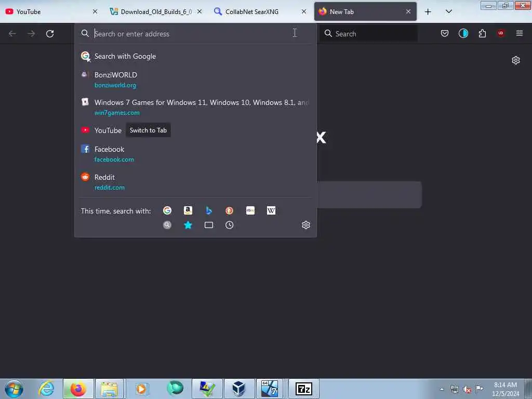Open the Facebook suggestion
The height and width of the screenshot is (399, 532).
[195, 154]
